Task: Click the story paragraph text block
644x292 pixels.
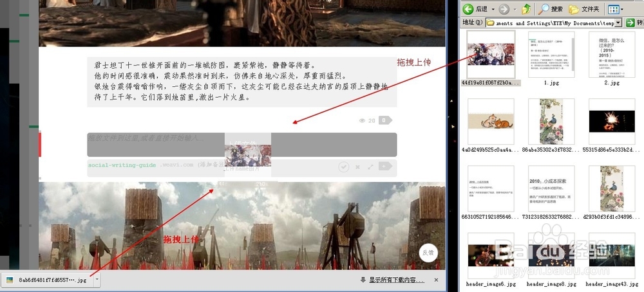Action: (x=241, y=82)
